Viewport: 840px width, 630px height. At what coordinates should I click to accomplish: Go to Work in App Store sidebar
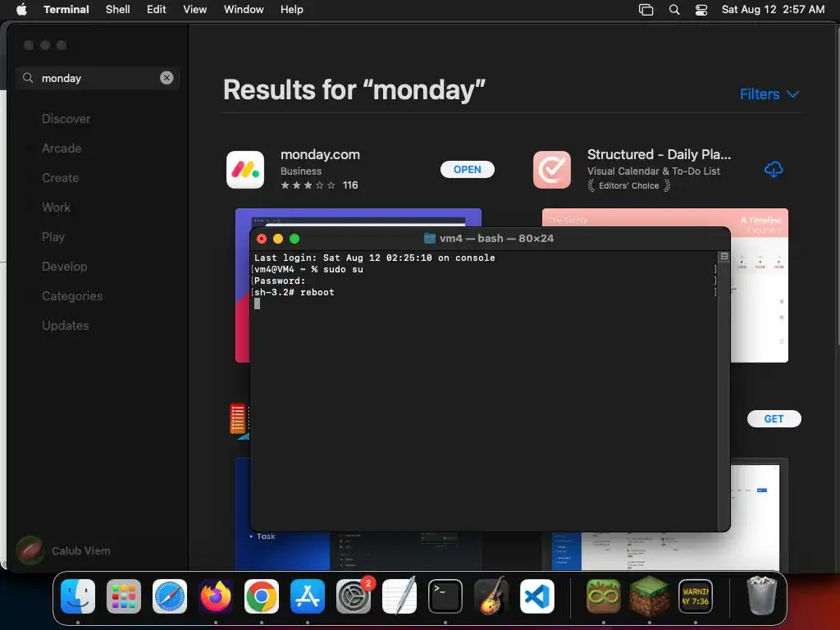tap(57, 208)
